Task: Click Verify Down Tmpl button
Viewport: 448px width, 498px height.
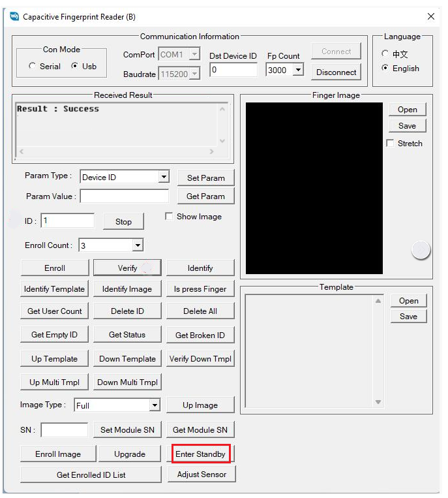Action: pos(200,359)
